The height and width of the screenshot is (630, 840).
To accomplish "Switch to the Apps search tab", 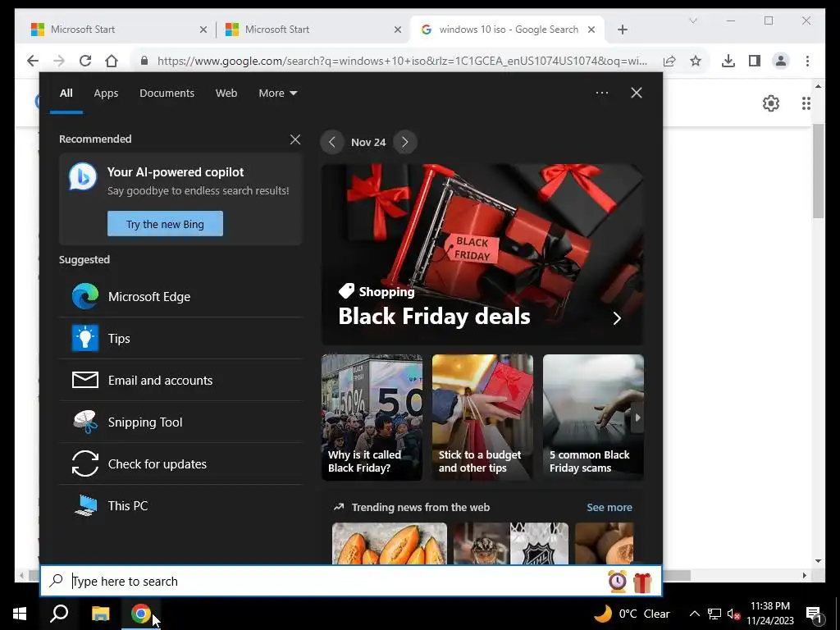I will coord(106,94).
